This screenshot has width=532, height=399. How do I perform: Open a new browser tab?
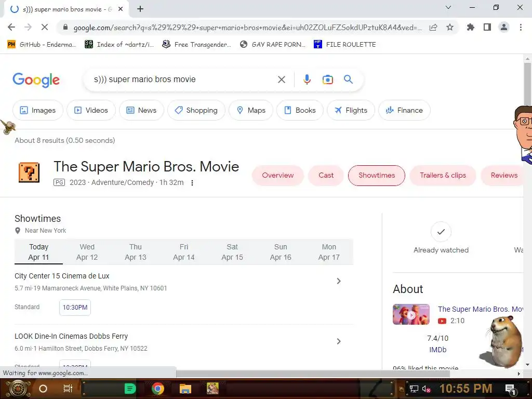[x=140, y=9]
